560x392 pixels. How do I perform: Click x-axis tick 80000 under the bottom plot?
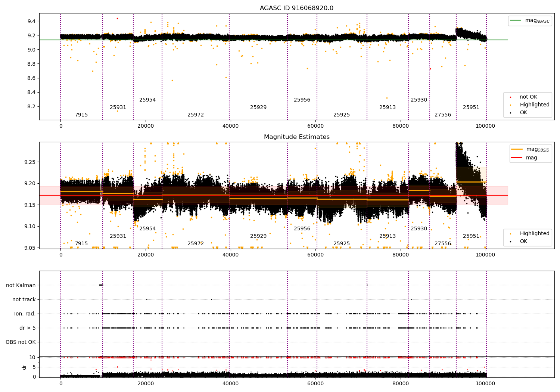pos(401,383)
